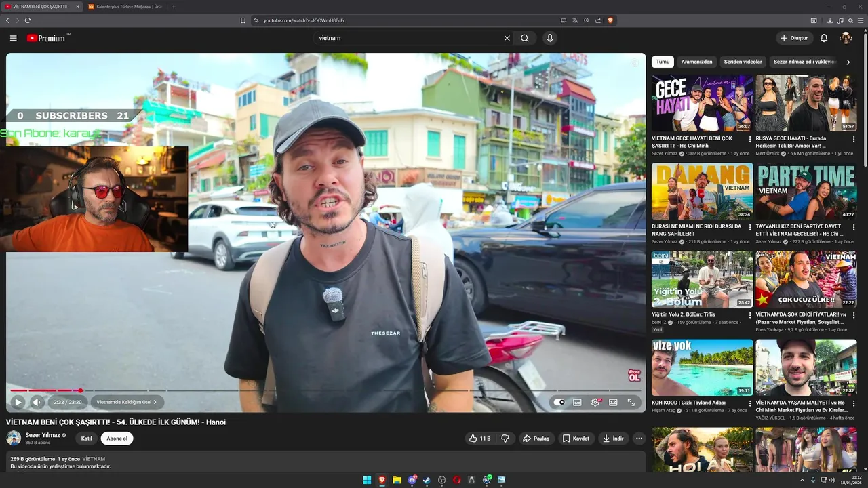Open Sezer Yılmaz channel name link
This screenshot has height=488, width=868.
click(x=43, y=435)
